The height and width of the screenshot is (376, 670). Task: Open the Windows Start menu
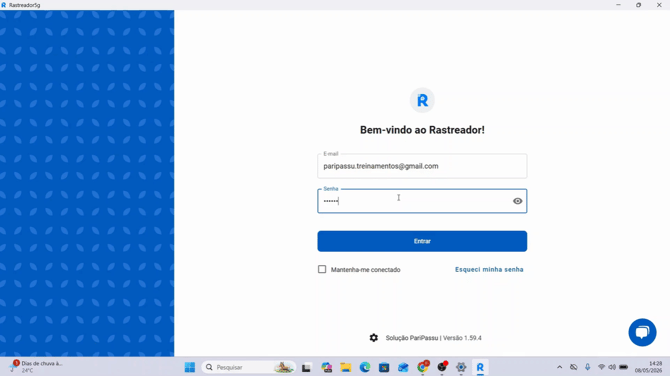tap(190, 367)
